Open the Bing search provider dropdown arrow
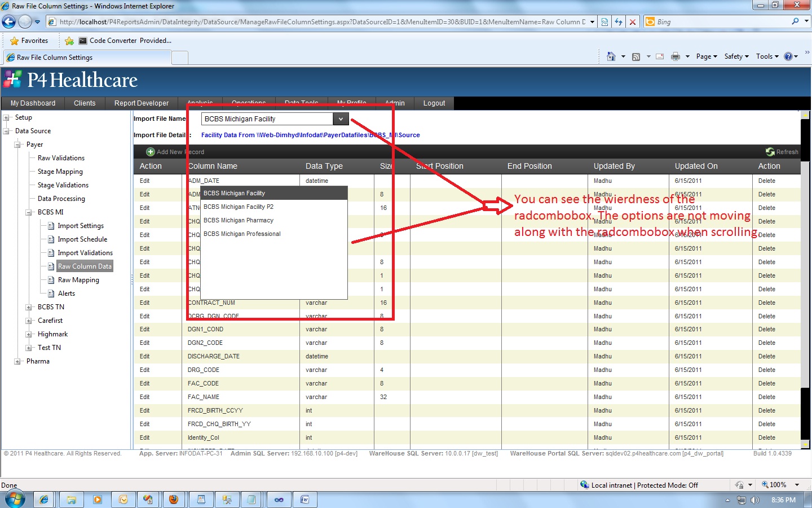 pos(806,21)
